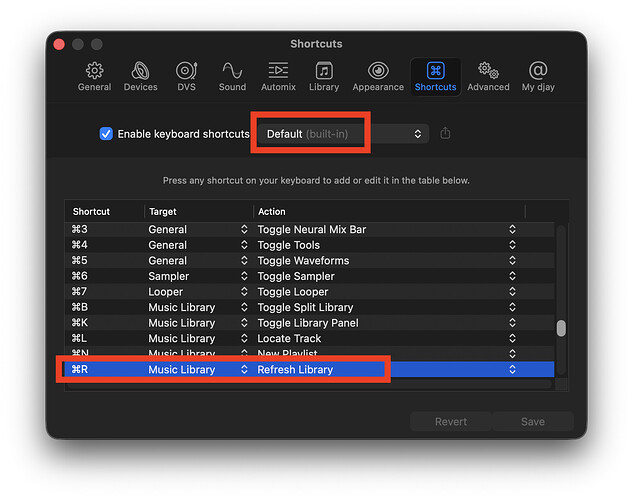Change target for the ⌘6 Sampler row
This screenshot has height=500, width=632.
244,276
